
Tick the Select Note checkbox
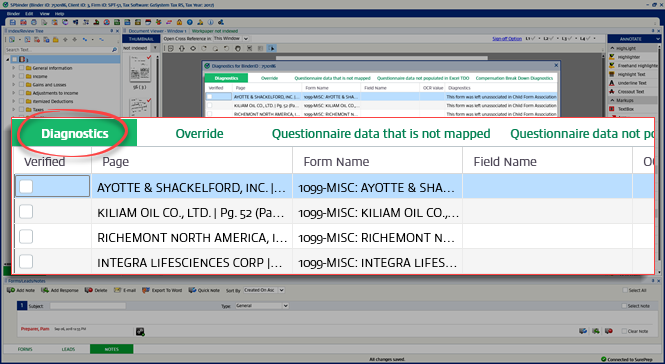click(x=623, y=306)
